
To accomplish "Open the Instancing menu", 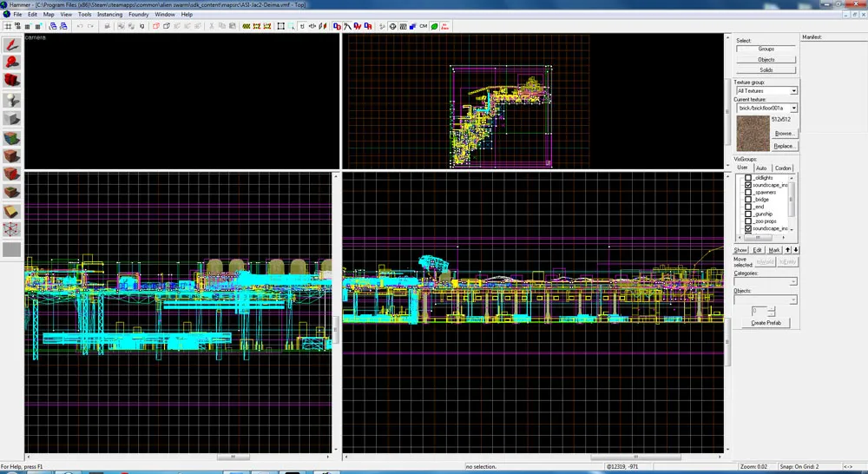I will [110, 15].
